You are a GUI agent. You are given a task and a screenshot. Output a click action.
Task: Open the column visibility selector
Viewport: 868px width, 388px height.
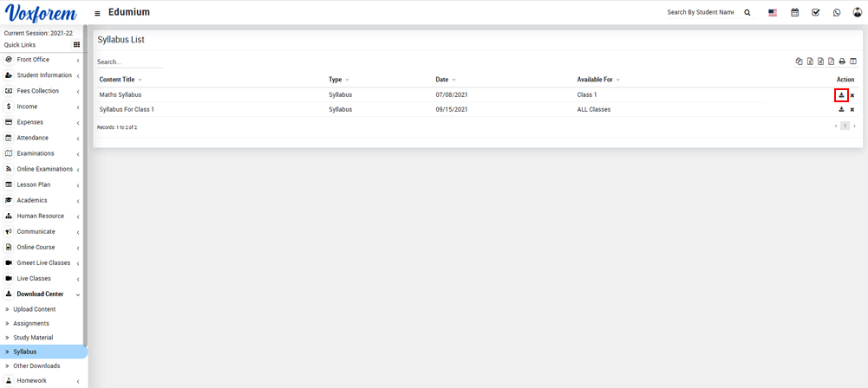click(853, 61)
